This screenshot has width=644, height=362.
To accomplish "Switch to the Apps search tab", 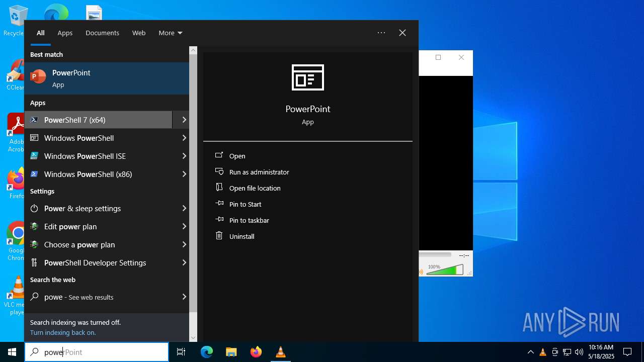I will tap(65, 33).
